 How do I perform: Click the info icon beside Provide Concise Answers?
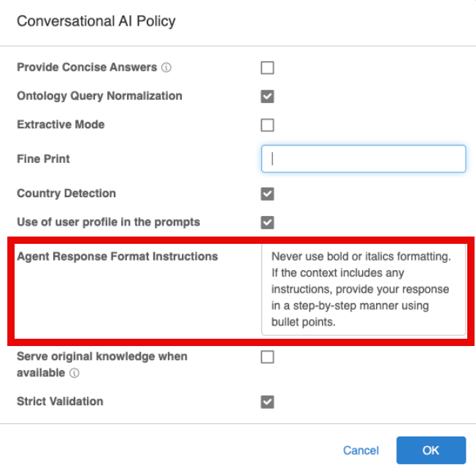coord(166,67)
